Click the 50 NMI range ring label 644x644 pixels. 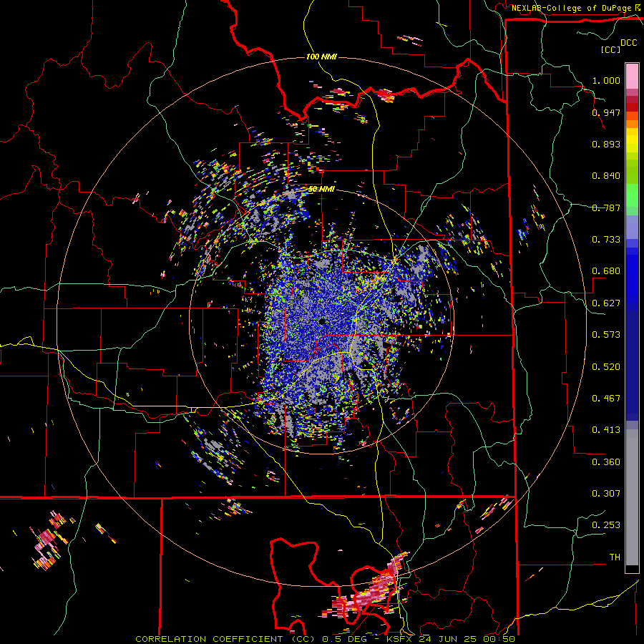[321, 190]
